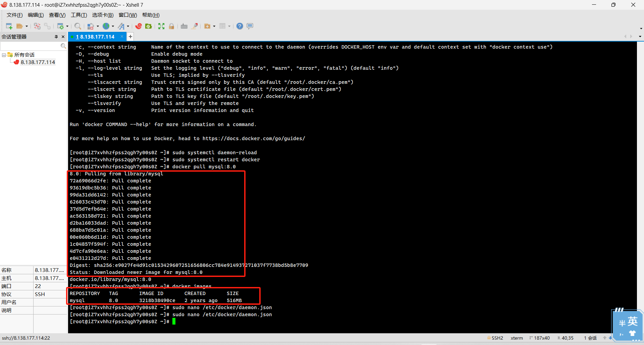This screenshot has height=345, width=644.
Task: Click the Encoding globe icon
Action: click(106, 26)
